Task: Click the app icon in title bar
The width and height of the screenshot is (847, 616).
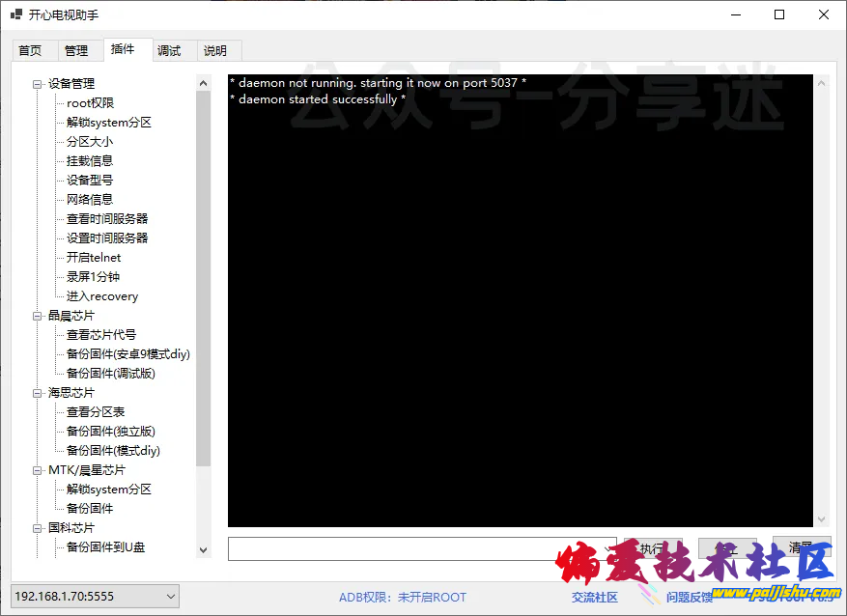Action: pos(16,14)
